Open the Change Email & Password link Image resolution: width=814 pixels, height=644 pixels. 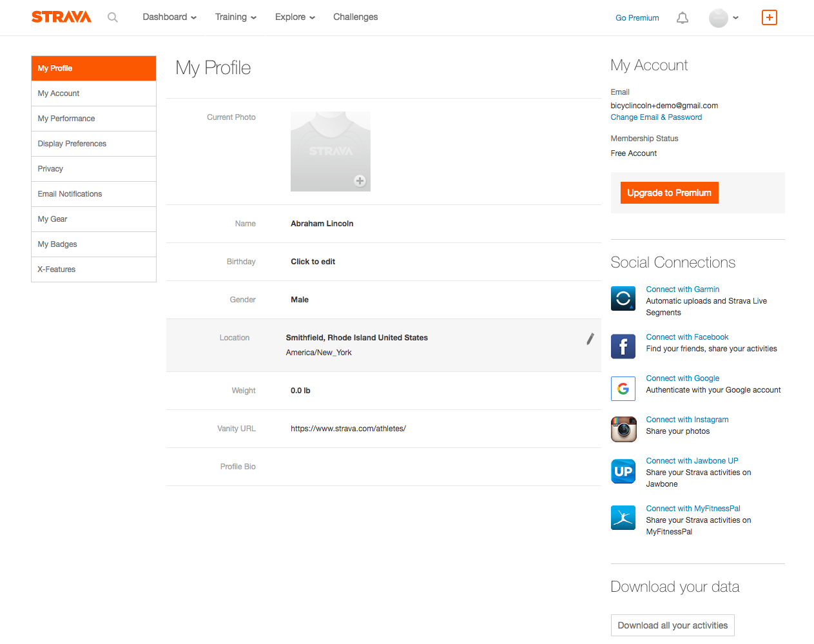[x=656, y=117]
